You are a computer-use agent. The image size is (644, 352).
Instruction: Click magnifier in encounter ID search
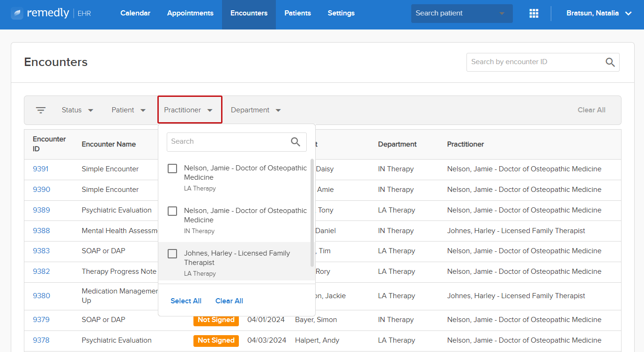pos(610,62)
